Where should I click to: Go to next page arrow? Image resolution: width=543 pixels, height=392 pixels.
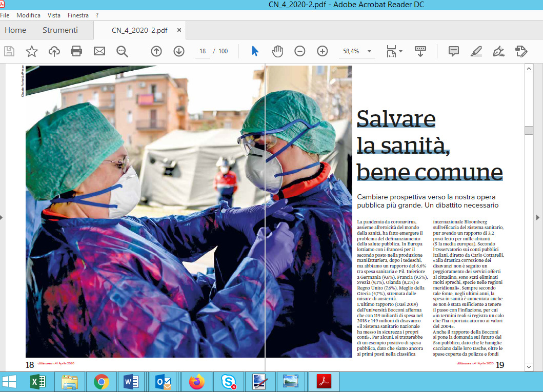pyautogui.click(x=179, y=51)
